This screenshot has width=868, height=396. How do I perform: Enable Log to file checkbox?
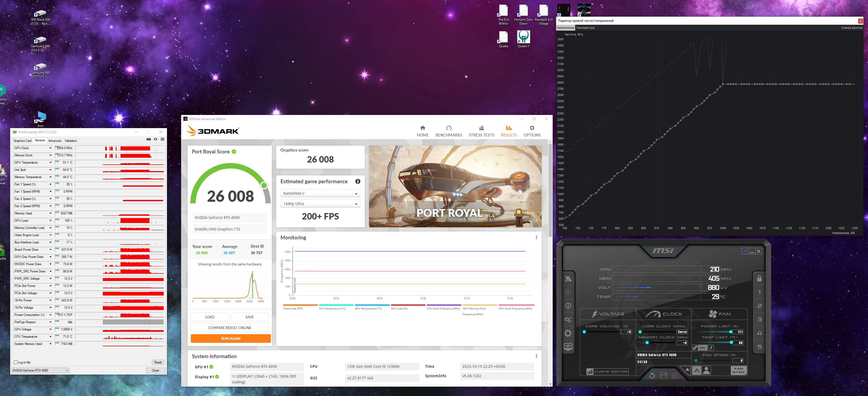coord(16,362)
